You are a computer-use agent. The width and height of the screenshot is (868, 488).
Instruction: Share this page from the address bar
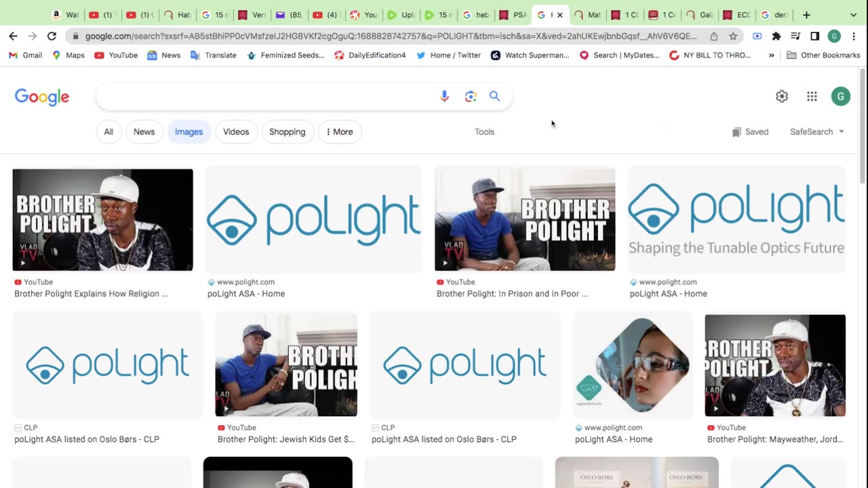point(714,36)
